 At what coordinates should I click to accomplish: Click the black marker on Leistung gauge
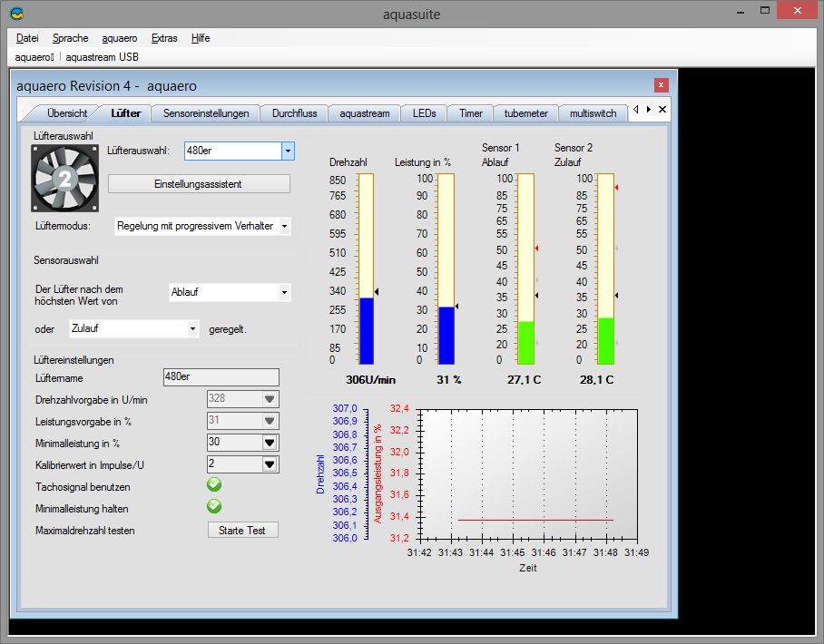(x=456, y=307)
